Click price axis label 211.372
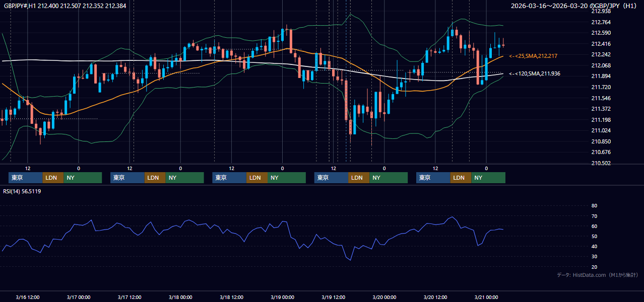 coord(601,109)
